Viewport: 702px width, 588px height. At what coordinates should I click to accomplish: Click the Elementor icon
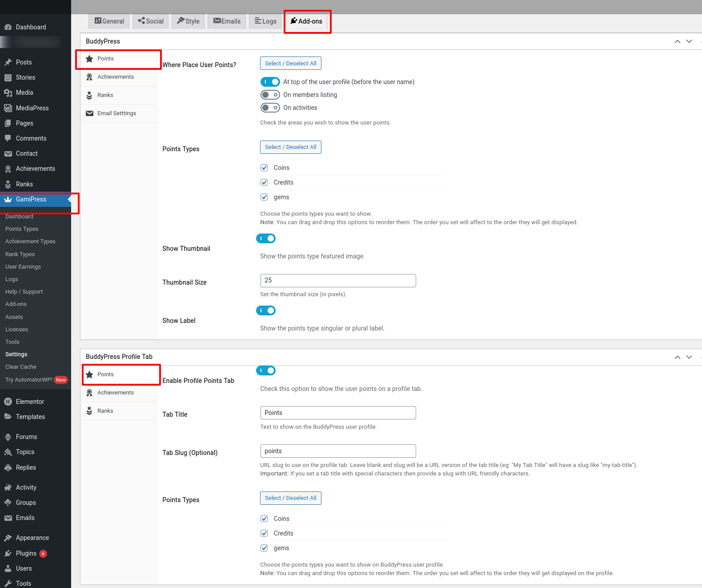[8, 402]
